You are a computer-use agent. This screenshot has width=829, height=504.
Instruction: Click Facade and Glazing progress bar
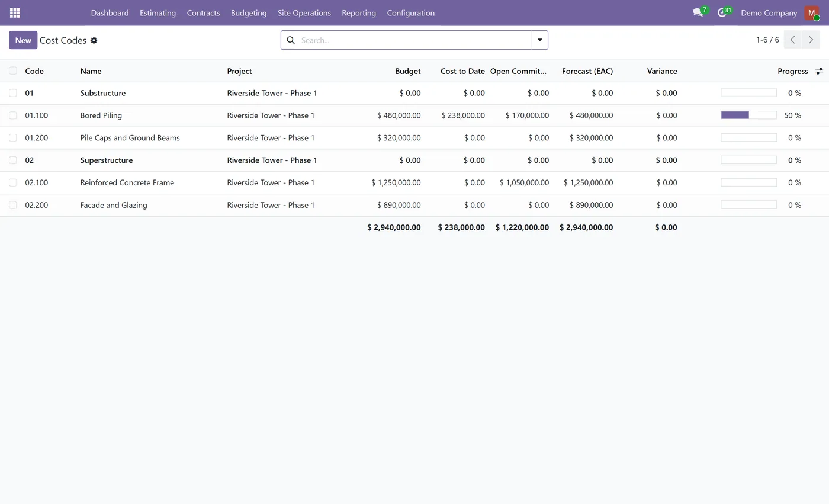(748, 205)
